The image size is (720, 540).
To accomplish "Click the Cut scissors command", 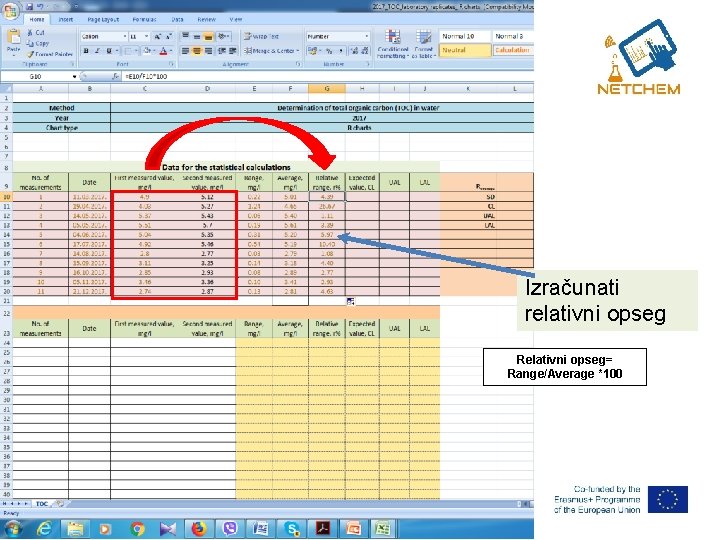I will (36, 33).
